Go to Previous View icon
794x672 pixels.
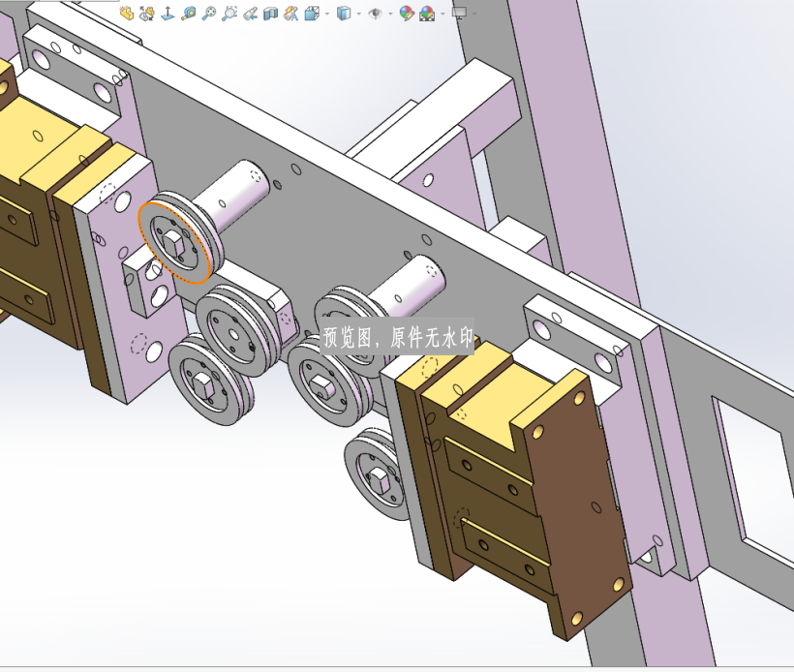click(250, 14)
